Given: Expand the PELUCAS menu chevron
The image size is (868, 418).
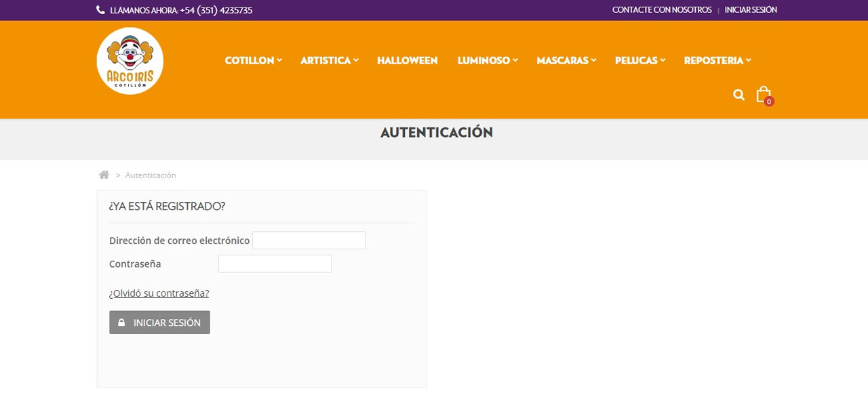Looking at the screenshot, I should point(663,60).
